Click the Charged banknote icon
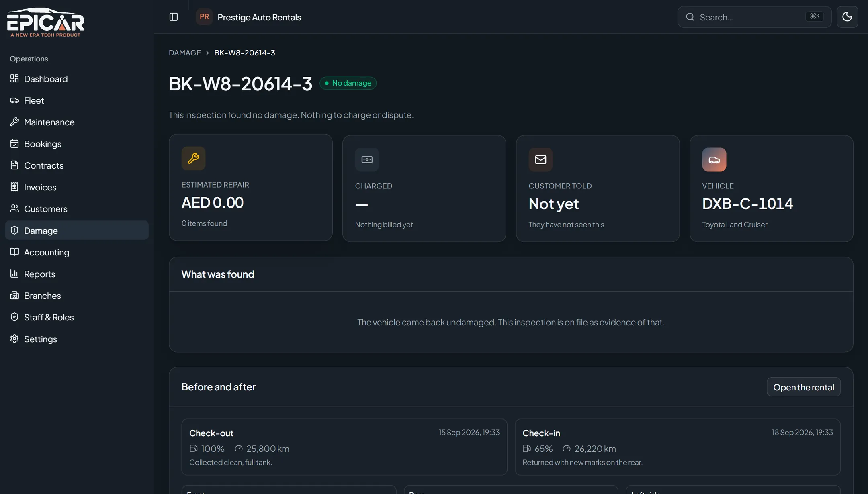The width and height of the screenshot is (868, 494). [x=367, y=159]
